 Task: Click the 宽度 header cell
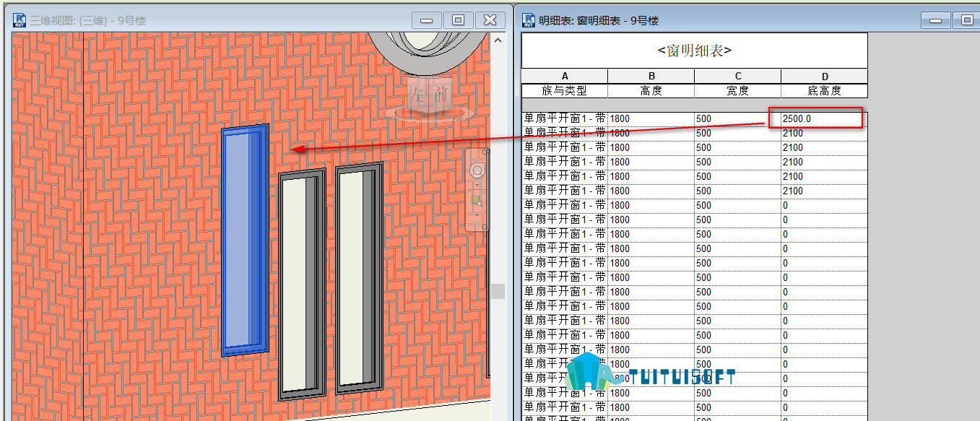click(x=738, y=91)
